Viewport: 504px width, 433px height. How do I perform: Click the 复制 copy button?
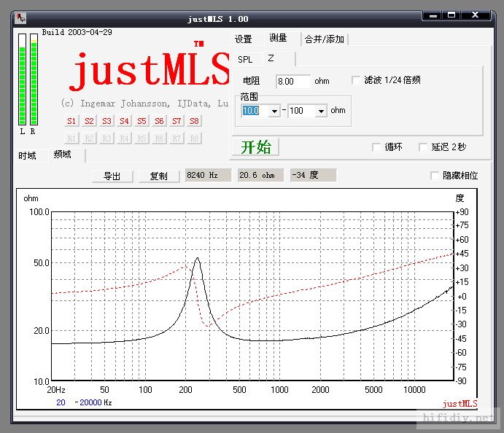pyautogui.click(x=158, y=176)
